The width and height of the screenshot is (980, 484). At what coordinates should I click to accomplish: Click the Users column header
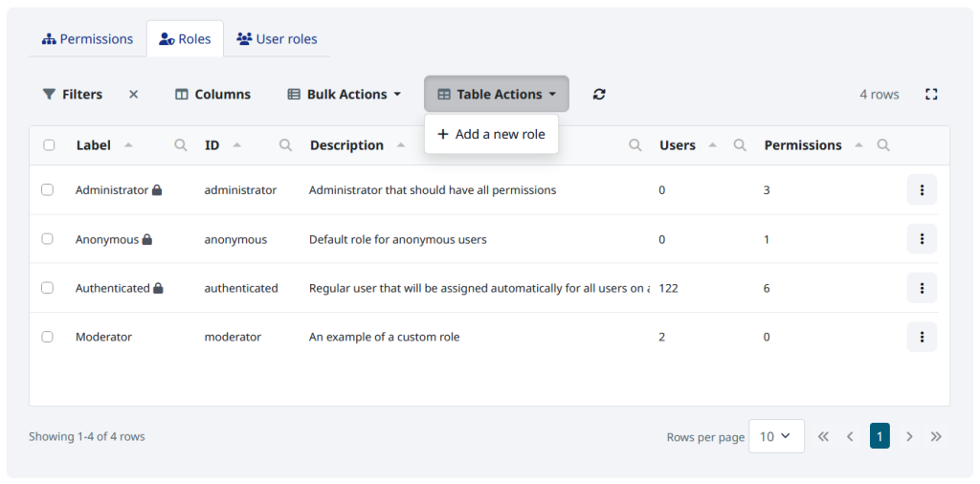678,144
